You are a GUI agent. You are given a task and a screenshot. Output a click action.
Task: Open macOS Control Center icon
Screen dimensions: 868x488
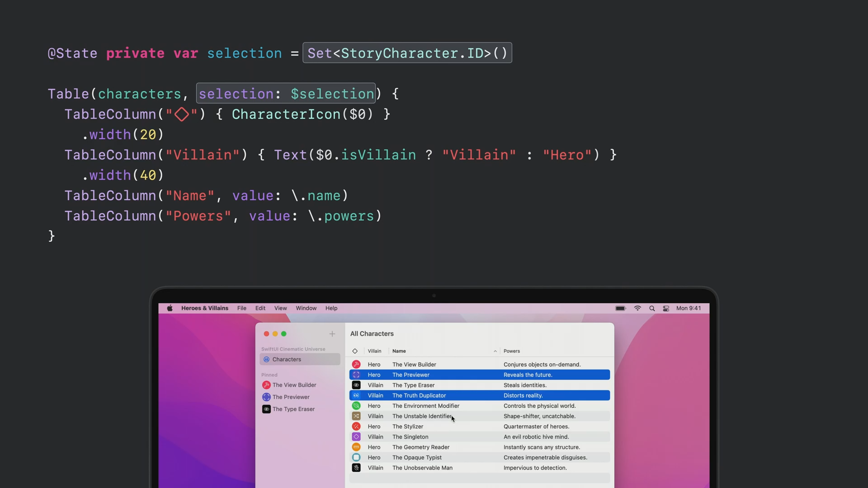click(666, 308)
